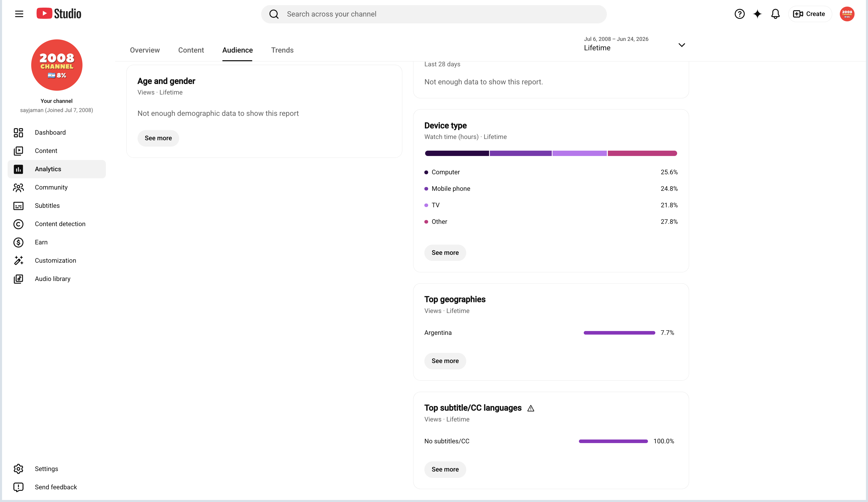Viewport: 868px width, 502px height.
Task: Click the No subtitles/CC label
Action: pyautogui.click(x=447, y=441)
